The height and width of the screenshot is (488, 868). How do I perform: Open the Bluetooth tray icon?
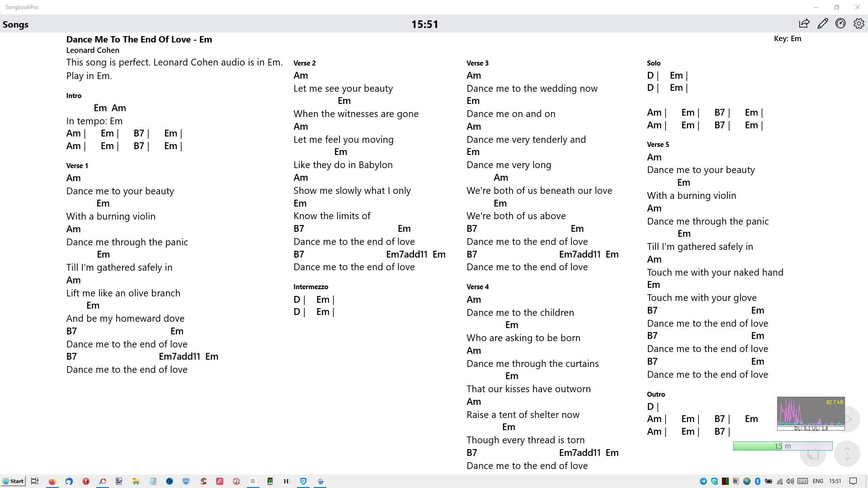[758, 481]
